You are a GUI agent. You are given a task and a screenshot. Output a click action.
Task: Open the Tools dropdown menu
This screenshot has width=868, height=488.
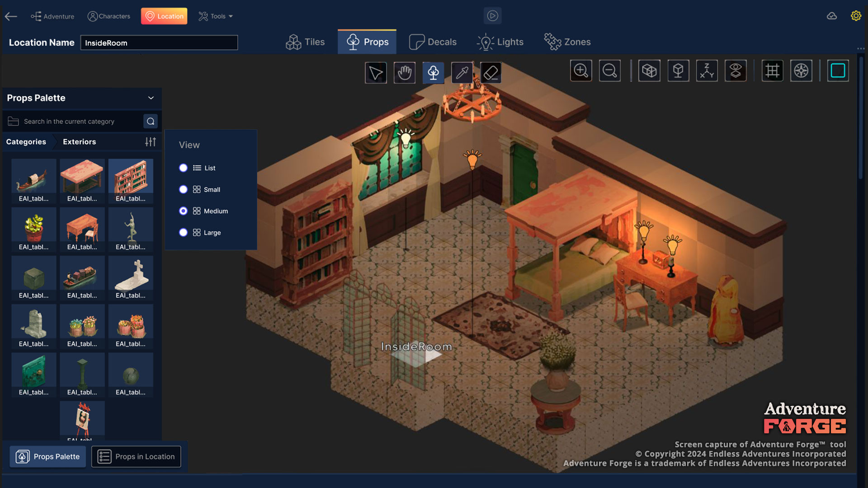tap(216, 16)
